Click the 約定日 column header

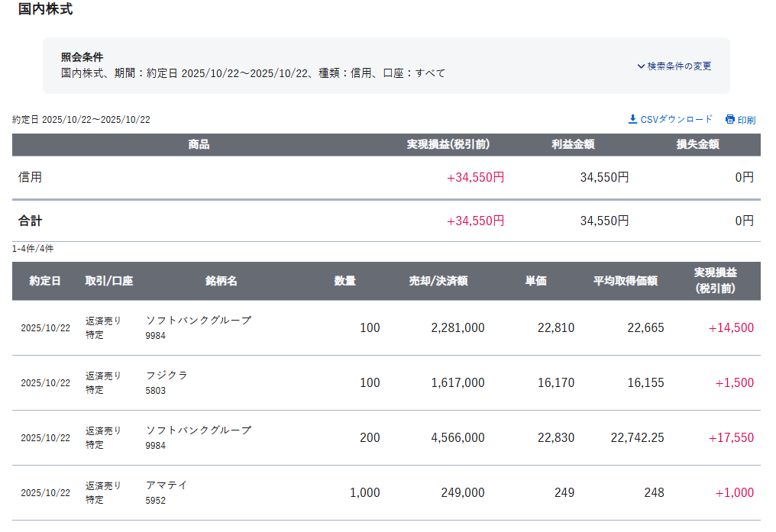(45, 281)
